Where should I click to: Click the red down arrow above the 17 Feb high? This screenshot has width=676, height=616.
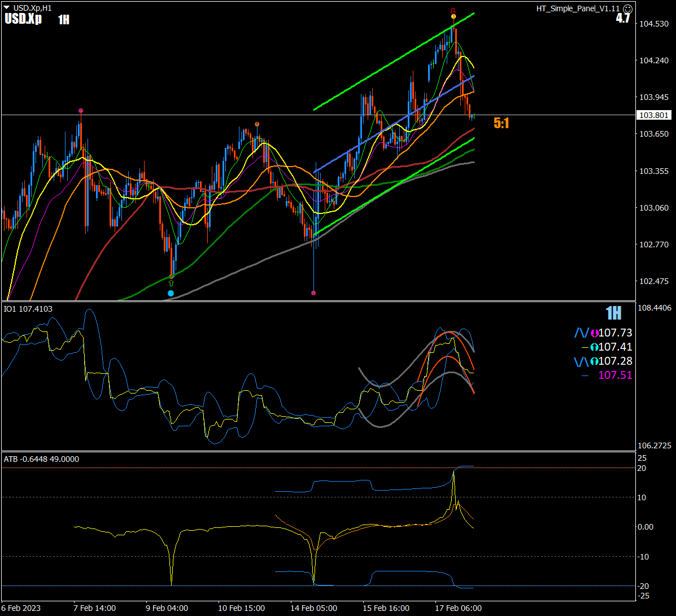pos(453,10)
